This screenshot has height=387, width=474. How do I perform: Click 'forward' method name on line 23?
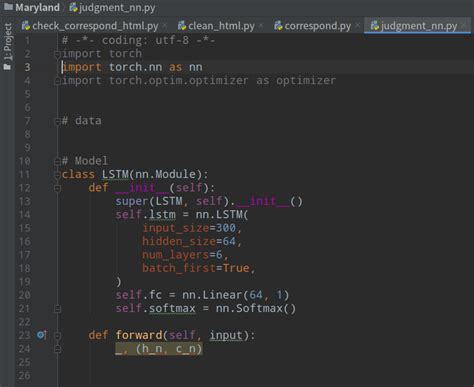139,335
